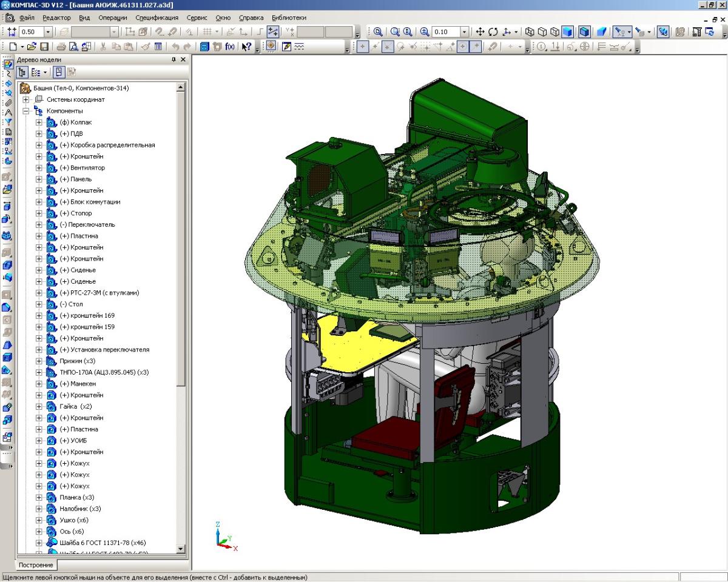The width and height of the screenshot is (728, 582).
Task: Toggle Perspective projection view
Action: point(601,32)
